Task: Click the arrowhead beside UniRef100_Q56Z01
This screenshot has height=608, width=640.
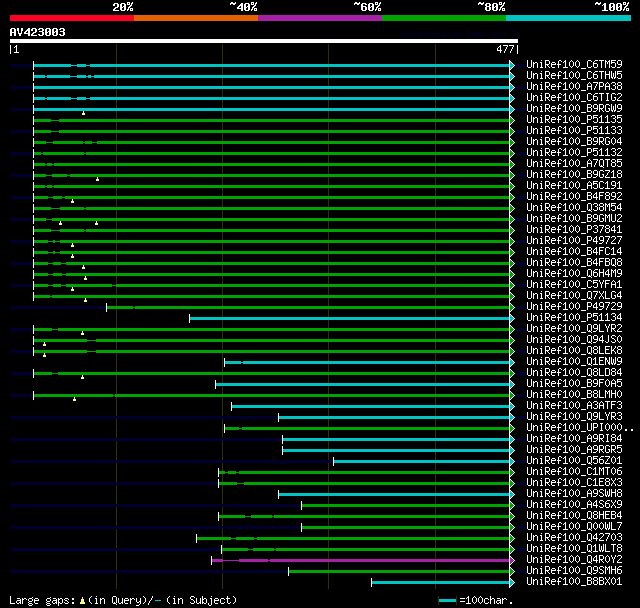Action: click(x=512, y=461)
